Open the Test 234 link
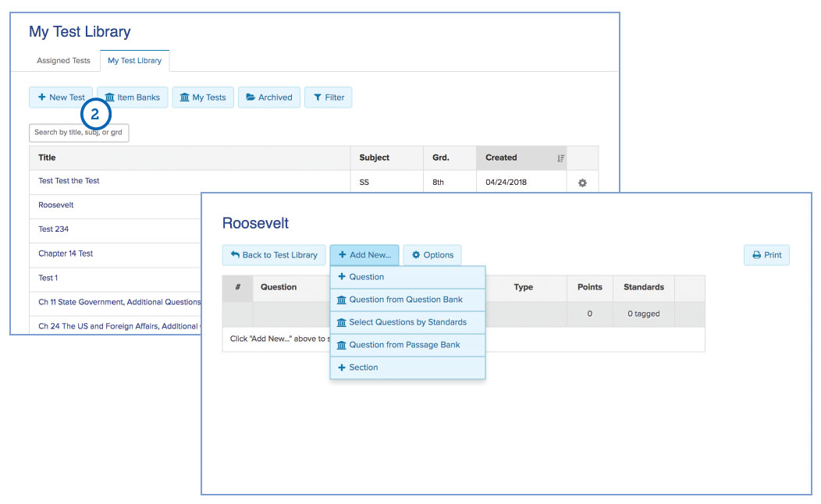Viewport: 821px width, 504px height. pyautogui.click(x=53, y=229)
